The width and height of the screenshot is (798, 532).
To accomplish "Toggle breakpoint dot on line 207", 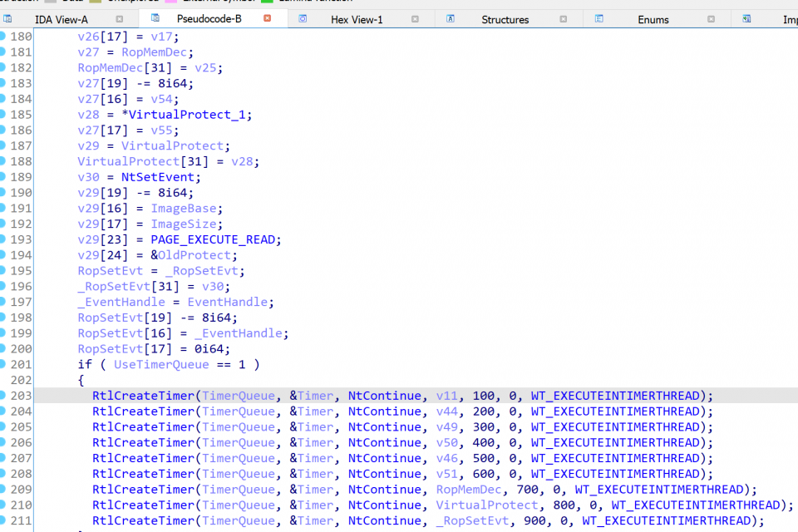I will [2, 458].
